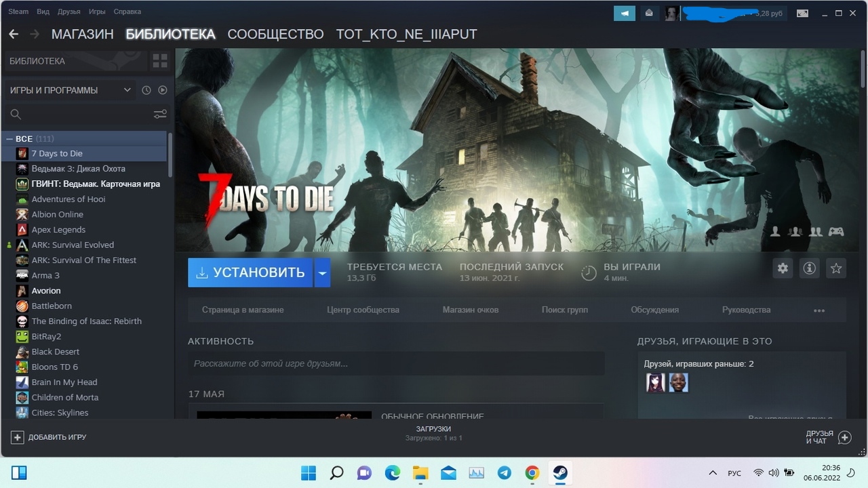Open BitRay2 in the library list
This screenshot has width=868, height=488.
[85, 336]
